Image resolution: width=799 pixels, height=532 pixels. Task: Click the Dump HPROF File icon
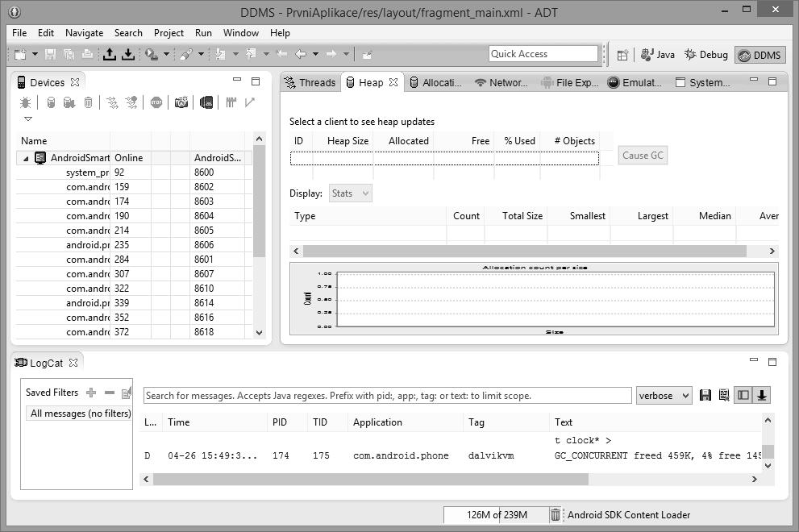tap(69, 102)
